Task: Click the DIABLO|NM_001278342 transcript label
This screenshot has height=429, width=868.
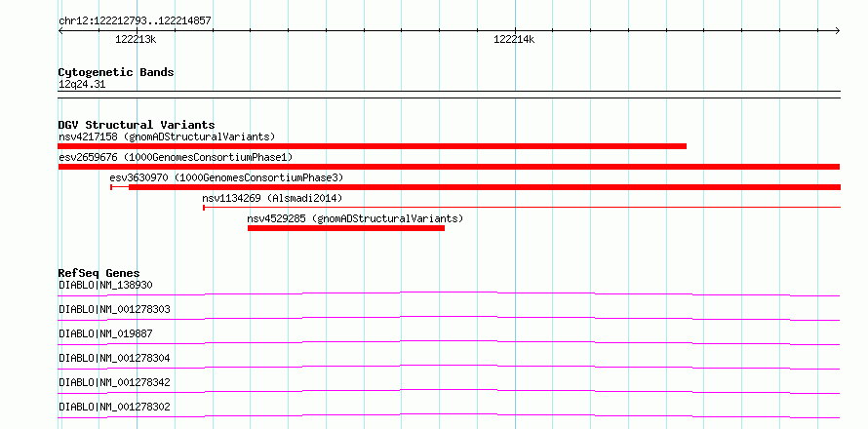Action: (114, 382)
